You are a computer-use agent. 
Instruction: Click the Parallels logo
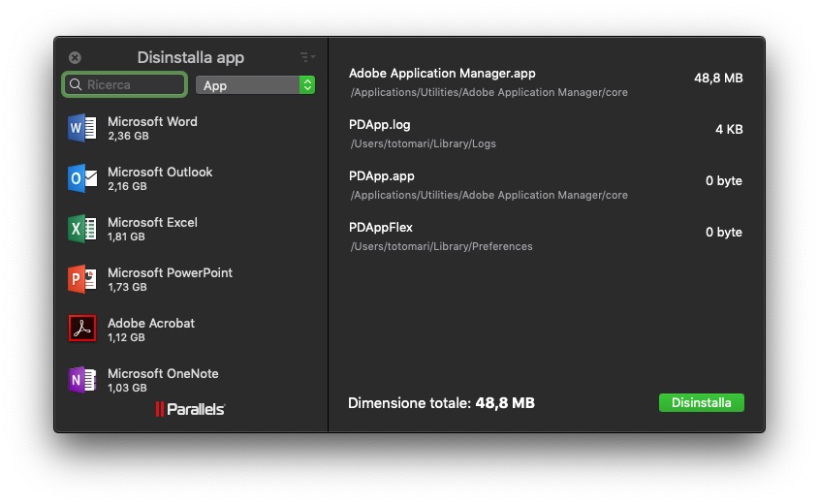click(x=190, y=409)
